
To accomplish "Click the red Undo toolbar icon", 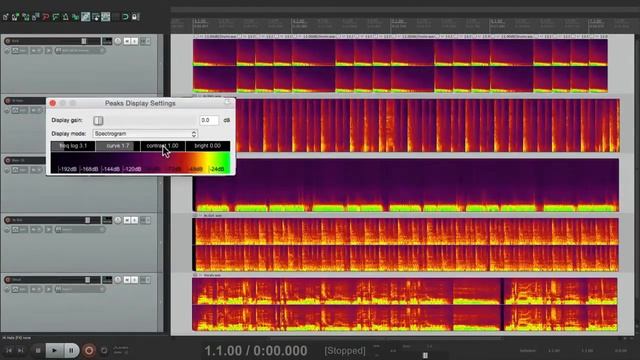I will [x=46, y=17].
